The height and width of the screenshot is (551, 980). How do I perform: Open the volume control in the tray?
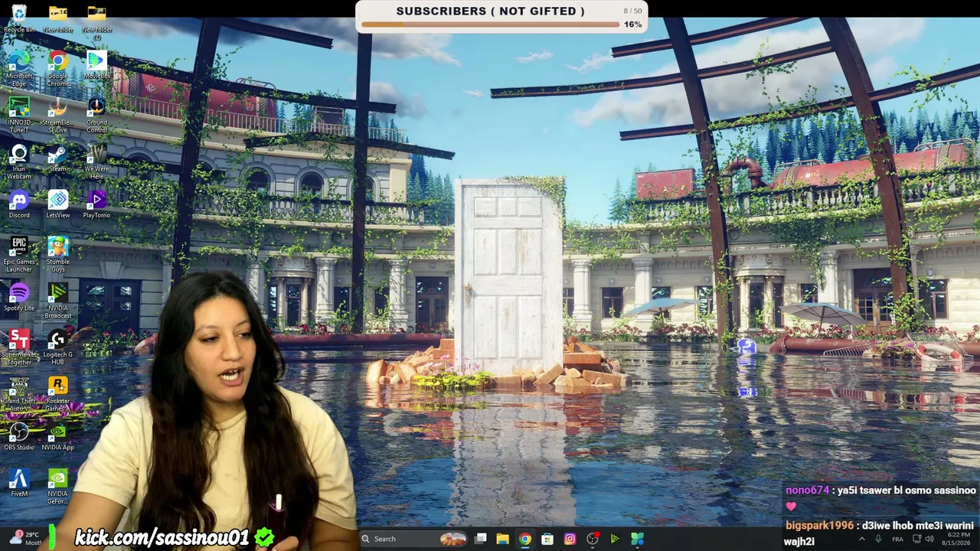tap(929, 539)
